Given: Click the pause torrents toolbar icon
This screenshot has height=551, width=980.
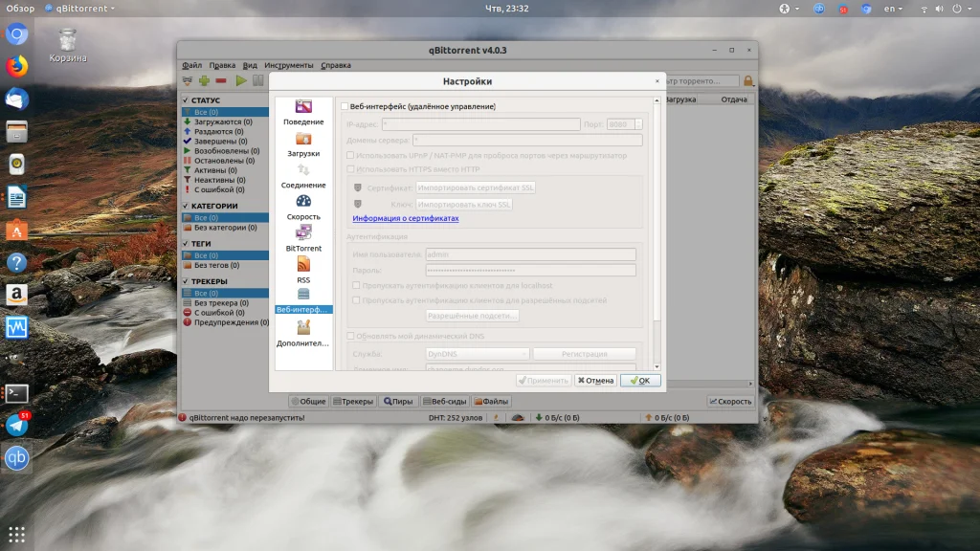Looking at the screenshot, I should click(x=257, y=80).
